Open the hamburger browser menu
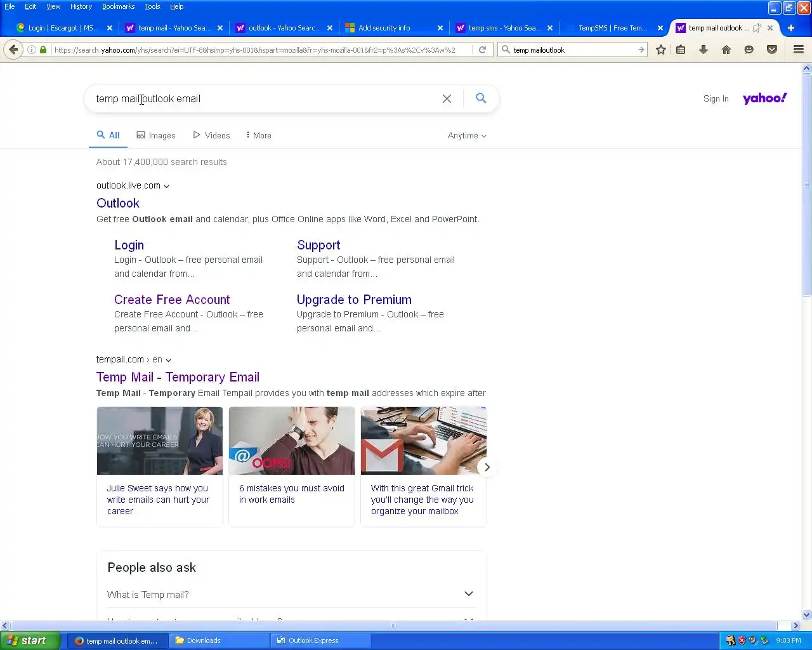 (x=799, y=50)
